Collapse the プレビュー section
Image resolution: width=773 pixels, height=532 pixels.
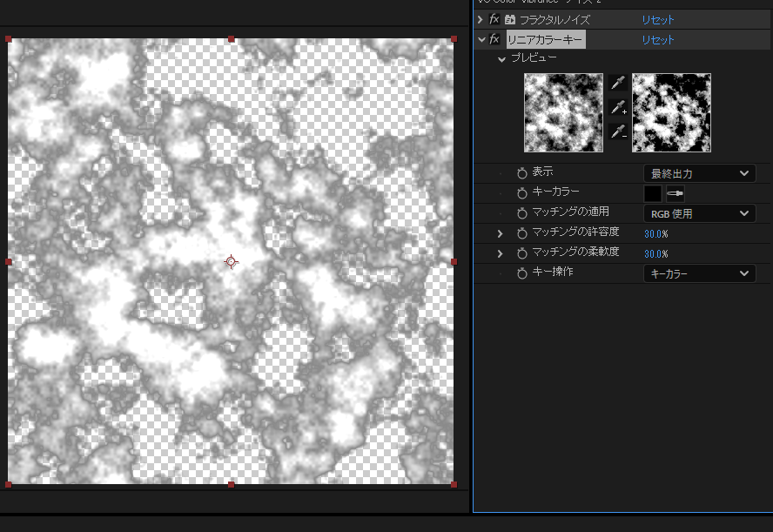click(501, 59)
